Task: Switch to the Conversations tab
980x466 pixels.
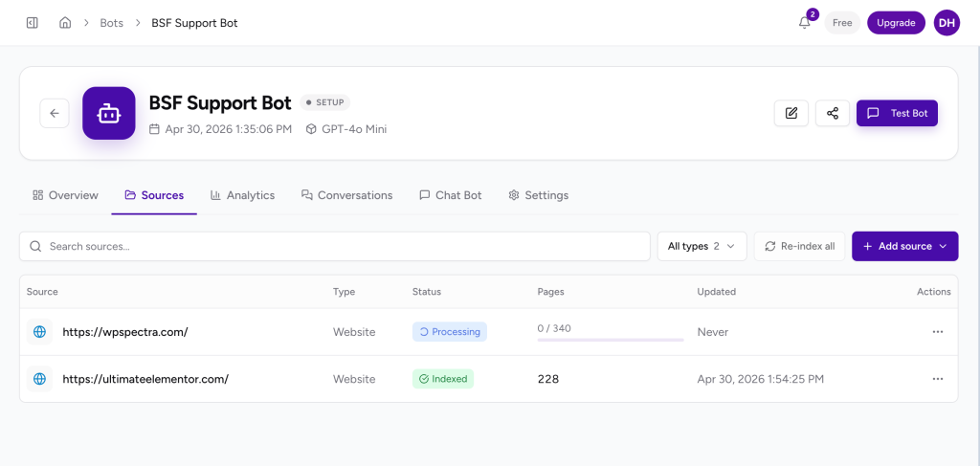Action: [x=346, y=195]
